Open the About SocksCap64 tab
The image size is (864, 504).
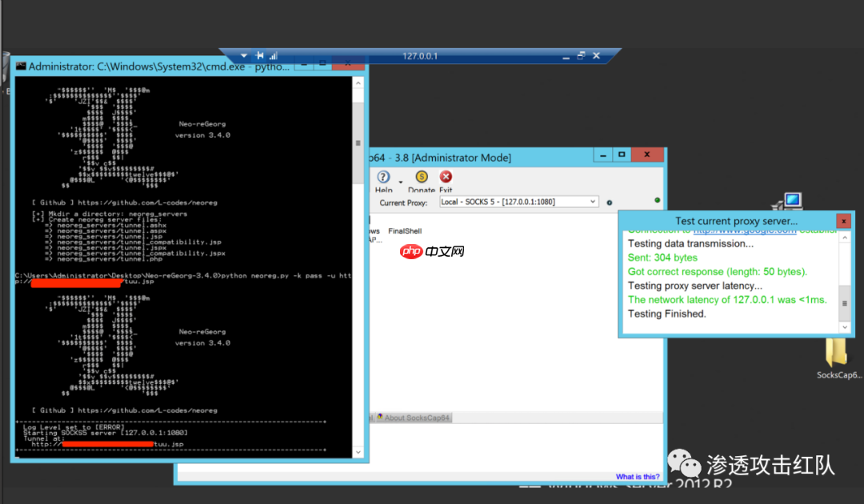coord(414,418)
